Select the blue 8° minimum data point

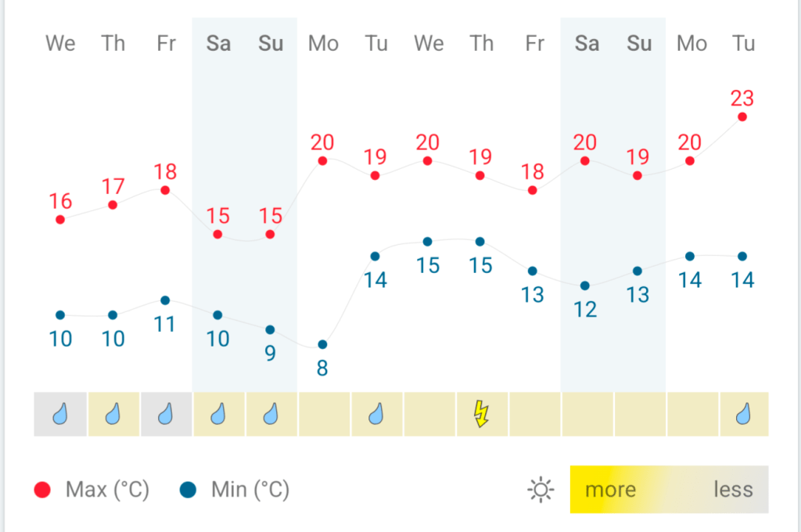pos(322,344)
